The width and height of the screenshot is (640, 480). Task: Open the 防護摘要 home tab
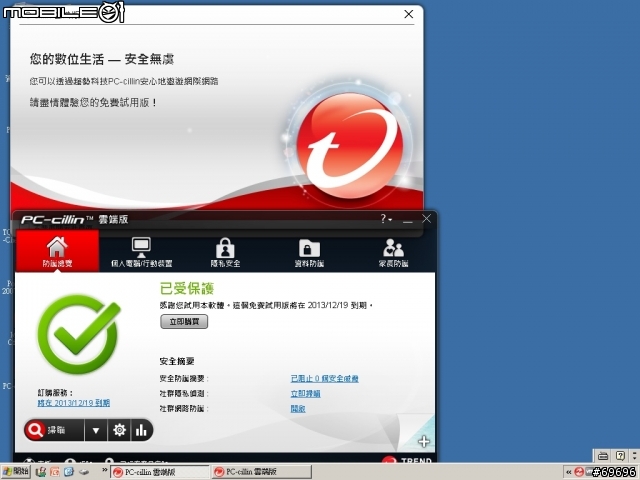click(x=57, y=251)
